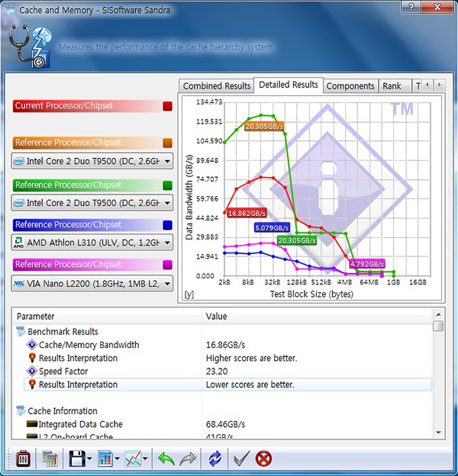458x476 pixels.
Task: Click the [y] axis toggle label
Action: click(x=189, y=294)
